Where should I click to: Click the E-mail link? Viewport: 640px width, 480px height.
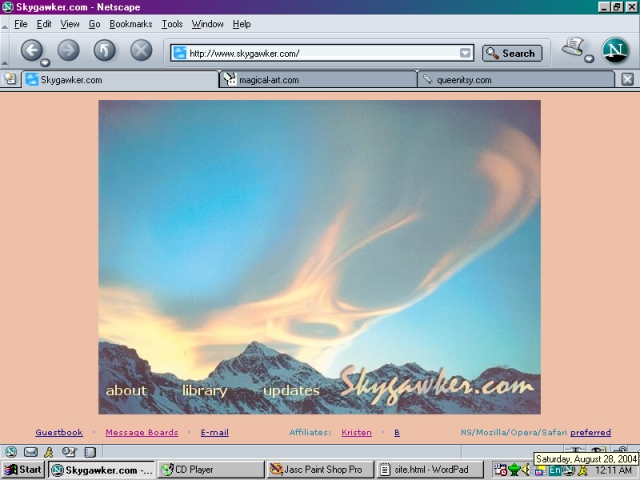215,432
